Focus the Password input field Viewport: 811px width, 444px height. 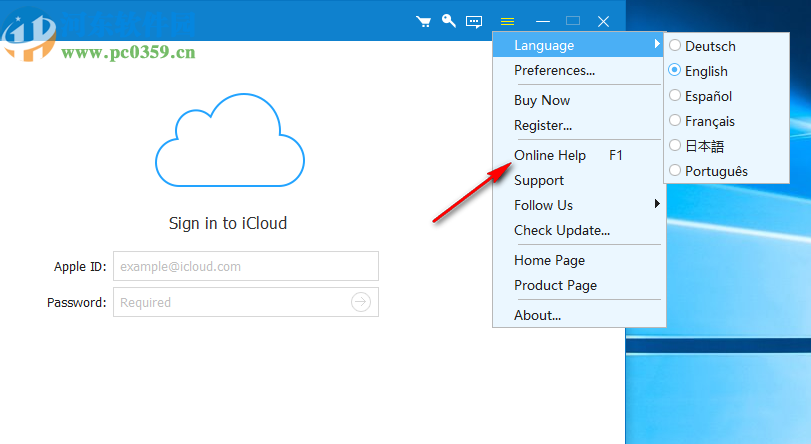(x=230, y=302)
